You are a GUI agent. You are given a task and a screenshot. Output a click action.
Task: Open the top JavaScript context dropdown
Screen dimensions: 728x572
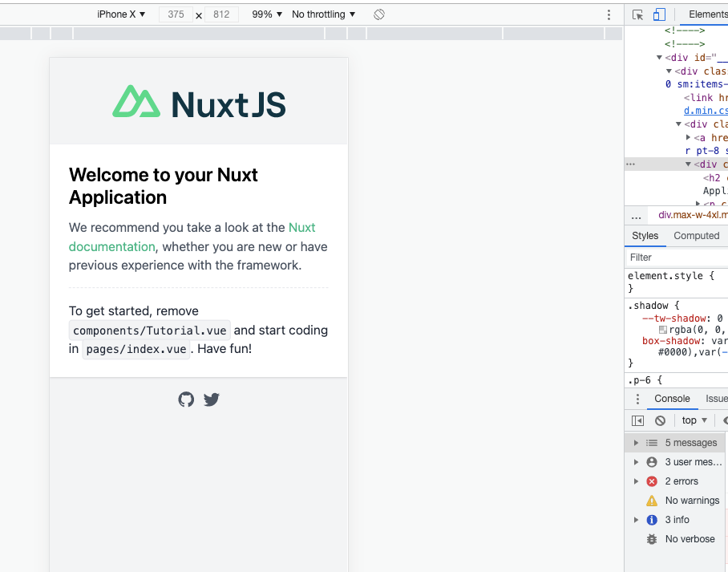click(x=694, y=420)
